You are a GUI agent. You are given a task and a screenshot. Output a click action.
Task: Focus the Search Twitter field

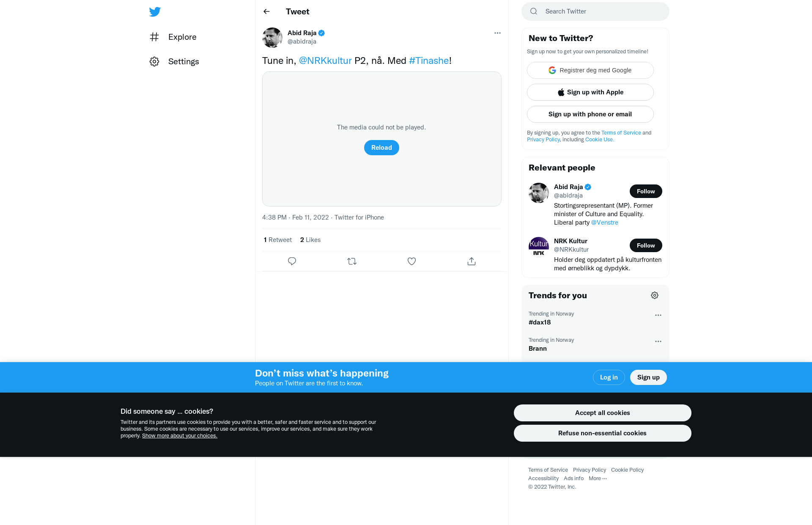click(x=595, y=11)
